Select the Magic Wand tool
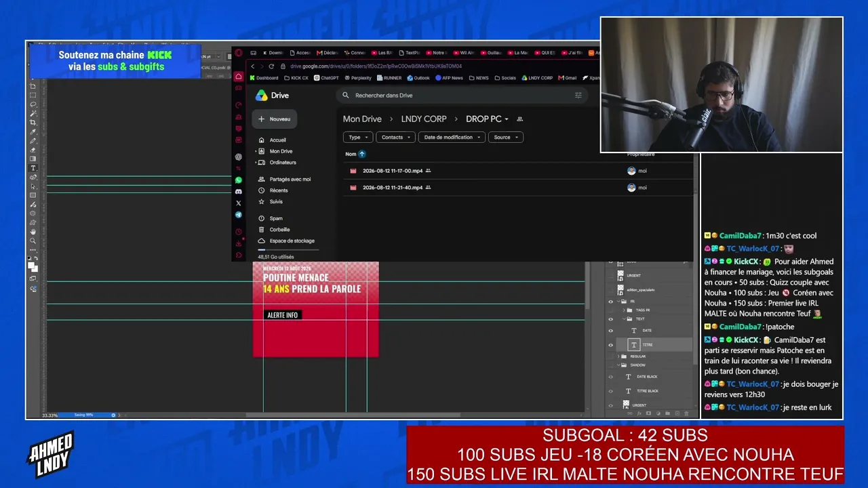Screen dimensions: 868x488 [33, 113]
